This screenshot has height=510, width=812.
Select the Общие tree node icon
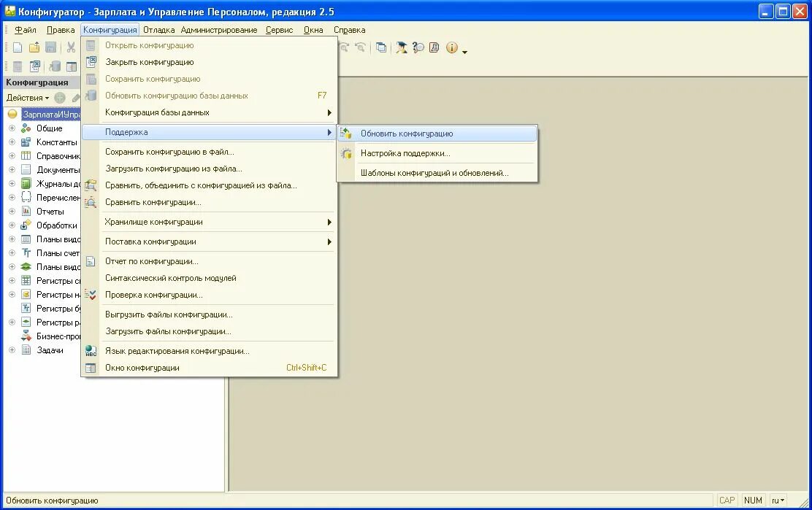pyautogui.click(x=26, y=128)
